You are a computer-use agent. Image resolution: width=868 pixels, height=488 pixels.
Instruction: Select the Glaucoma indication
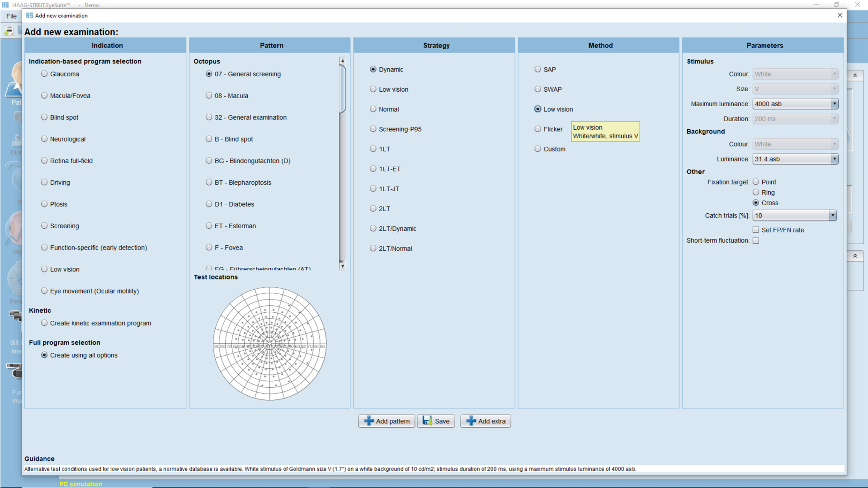tap(44, 74)
